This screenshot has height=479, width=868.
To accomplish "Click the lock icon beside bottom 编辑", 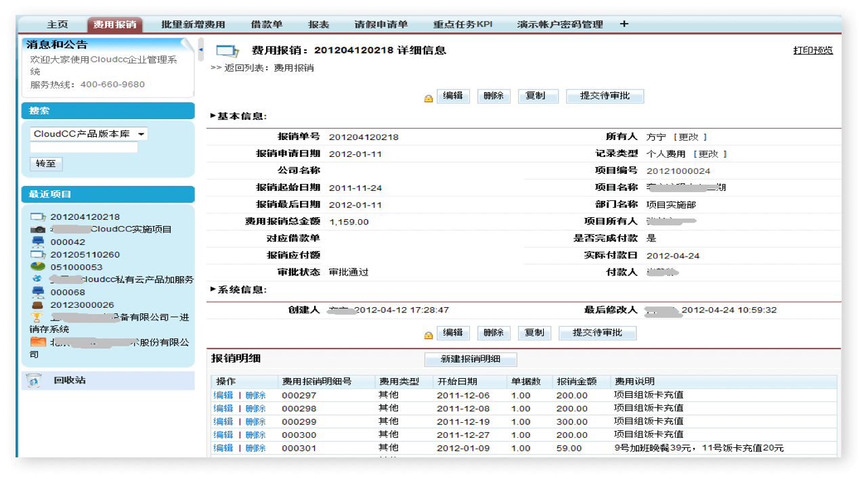I will (x=429, y=335).
